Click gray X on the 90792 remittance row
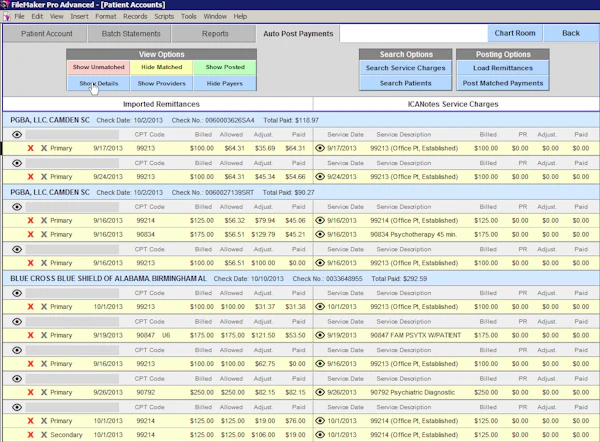The image size is (600, 442). pos(44,392)
